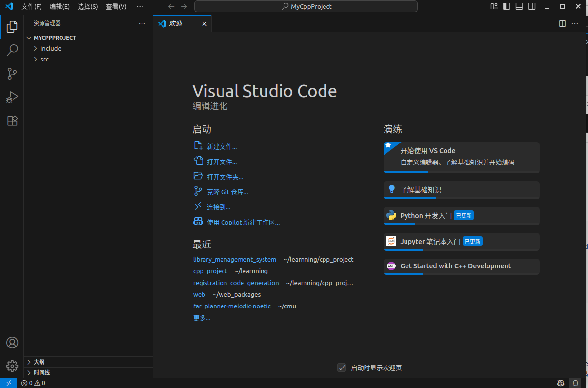Open recent project library_management_system
Screen dimensions: 588x388
pos(234,259)
